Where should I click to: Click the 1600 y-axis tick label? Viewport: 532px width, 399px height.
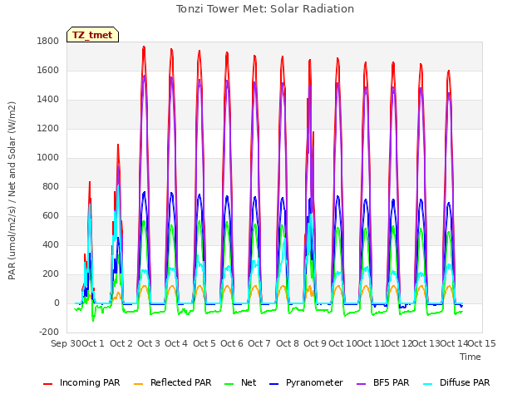(48, 71)
